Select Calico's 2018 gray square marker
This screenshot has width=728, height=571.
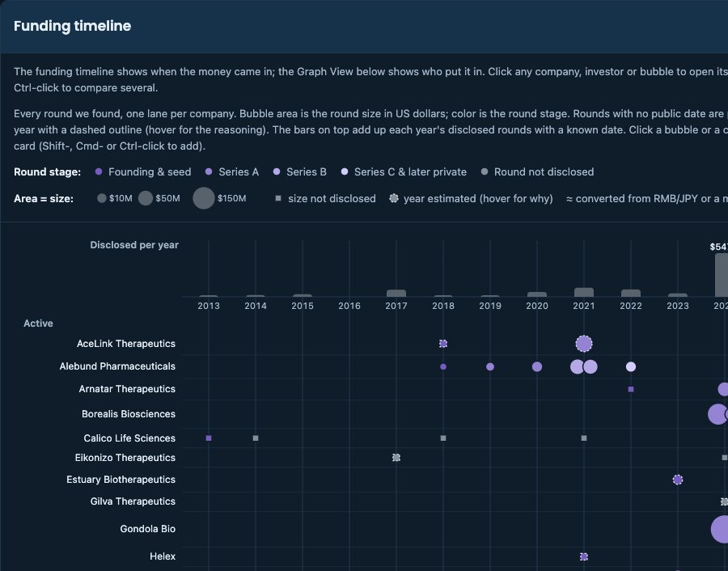[443, 438]
